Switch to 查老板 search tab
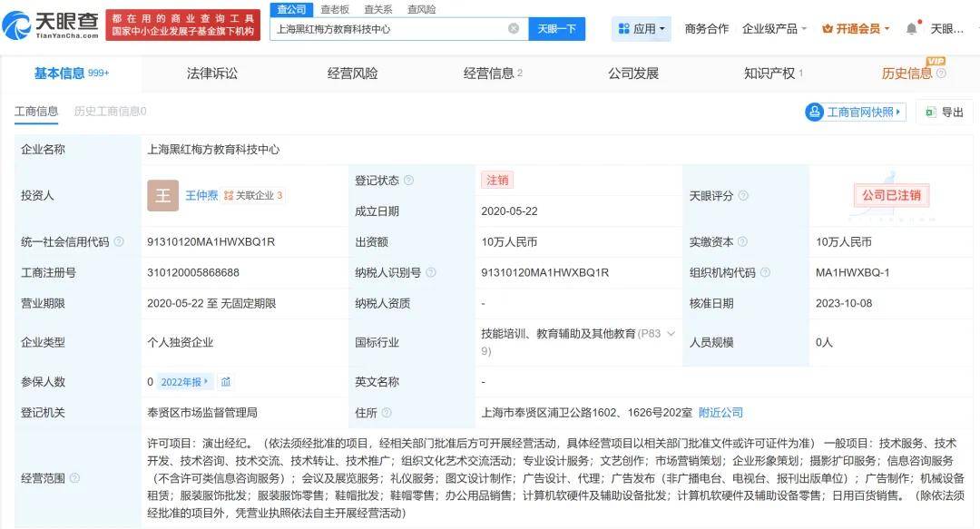Image resolution: width=980 pixels, height=529 pixels. [x=335, y=9]
